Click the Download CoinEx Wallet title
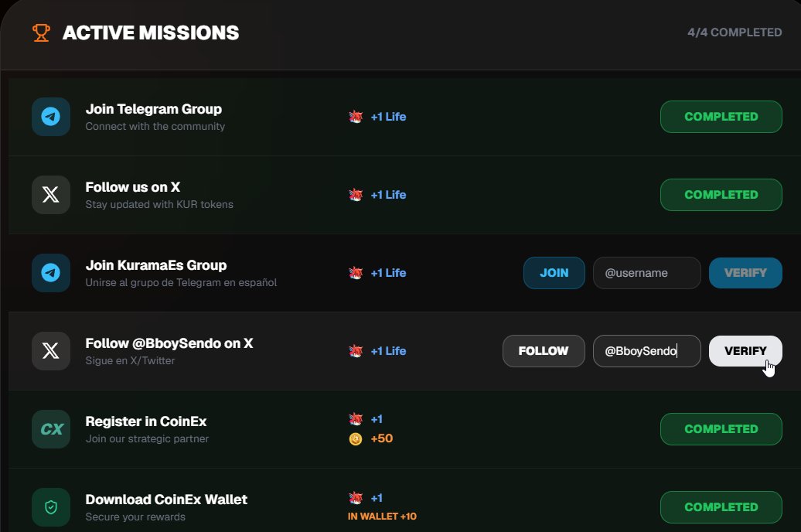Image resolution: width=801 pixels, height=532 pixels. click(x=166, y=500)
